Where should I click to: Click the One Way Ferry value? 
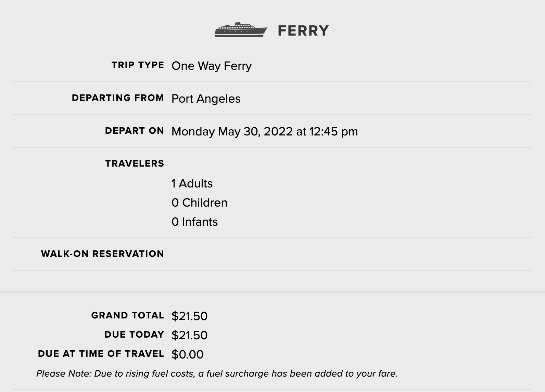(212, 66)
